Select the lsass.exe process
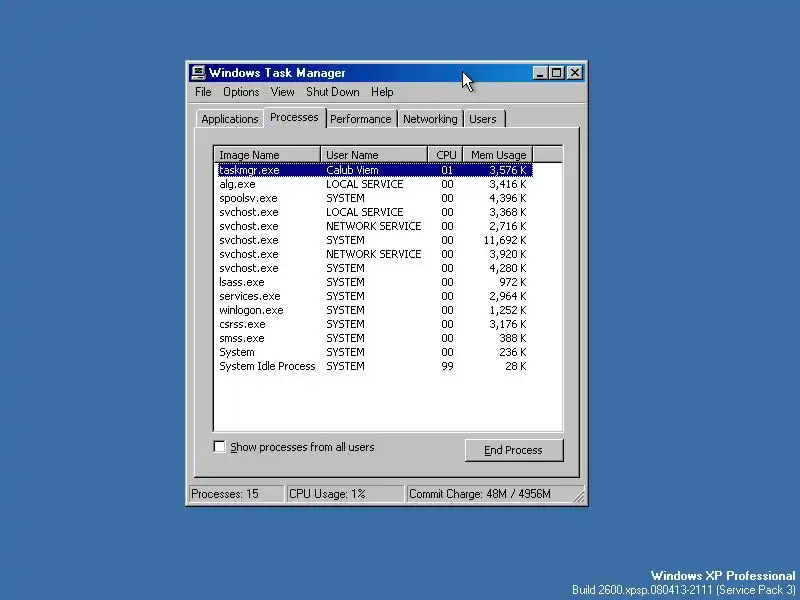The width and height of the screenshot is (800, 600). coord(374,282)
